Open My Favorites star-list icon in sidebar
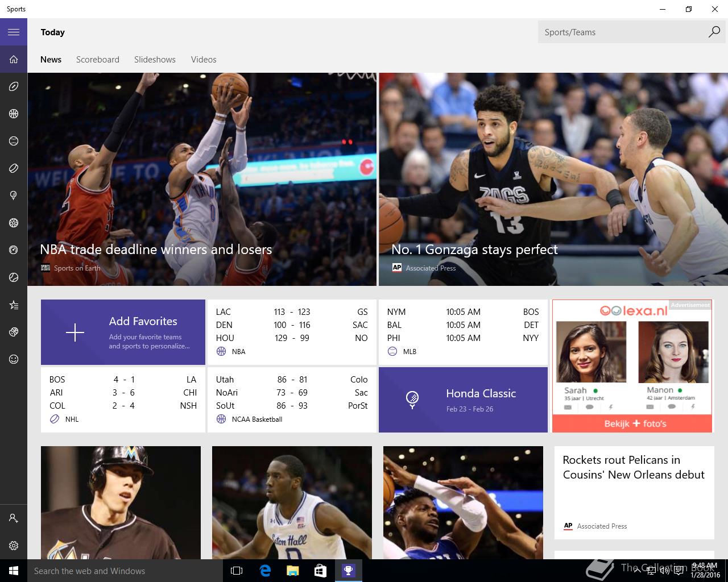The width and height of the screenshot is (728, 582). click(14, 305)
